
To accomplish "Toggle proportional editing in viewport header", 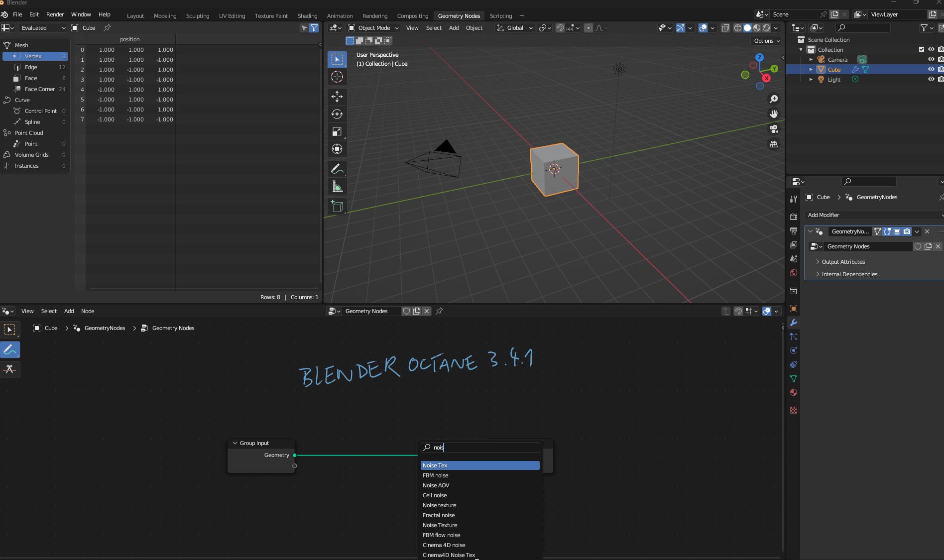I will 589,28.
